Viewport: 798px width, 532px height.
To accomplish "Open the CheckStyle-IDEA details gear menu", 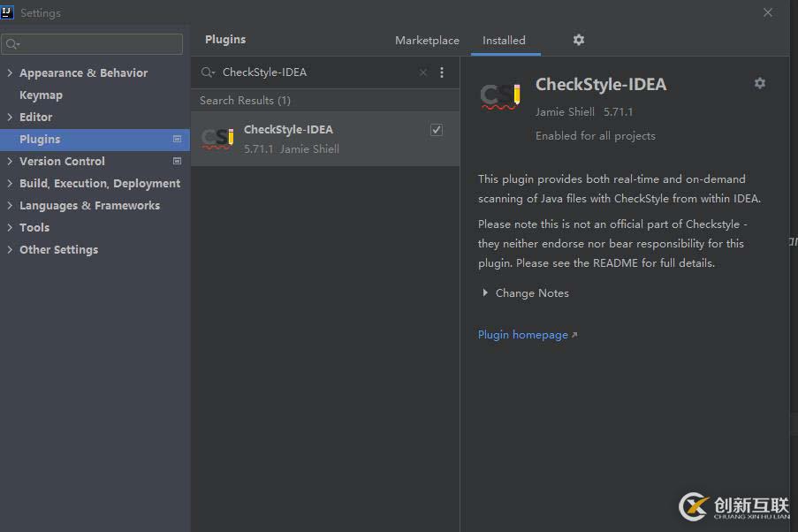I will click(760, 83).
